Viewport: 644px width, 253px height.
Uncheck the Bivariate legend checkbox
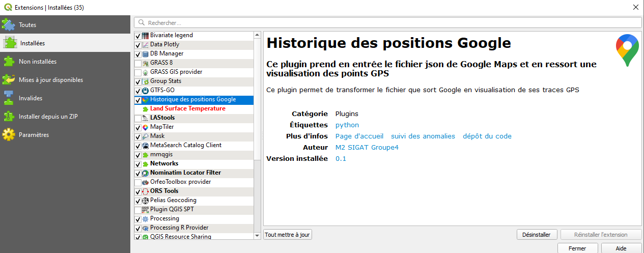[x=138, y=36]
